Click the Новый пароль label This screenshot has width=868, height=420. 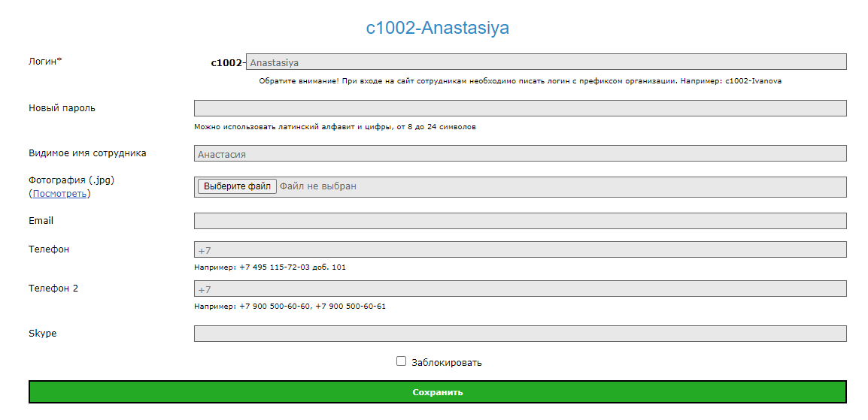point(62,108)
